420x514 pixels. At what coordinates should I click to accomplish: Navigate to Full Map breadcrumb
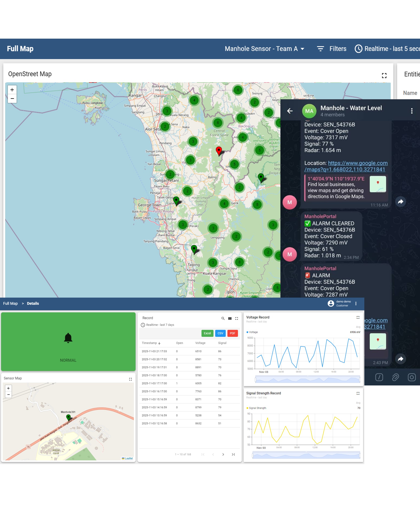pyautogui.click(x=10, y=303)
